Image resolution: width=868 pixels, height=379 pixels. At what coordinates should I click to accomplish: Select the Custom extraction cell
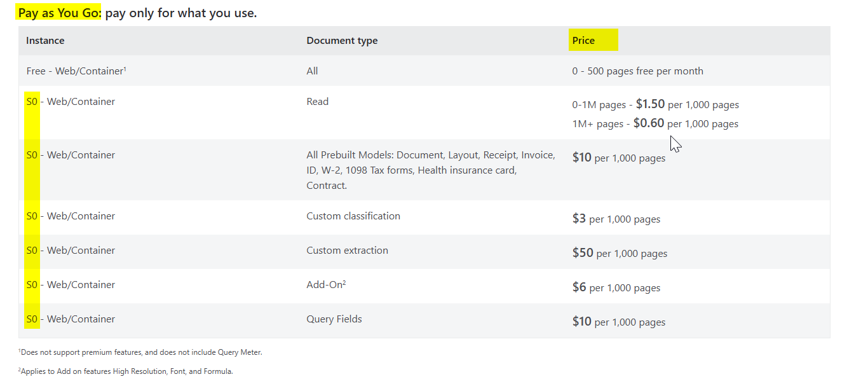click(347, 251)
